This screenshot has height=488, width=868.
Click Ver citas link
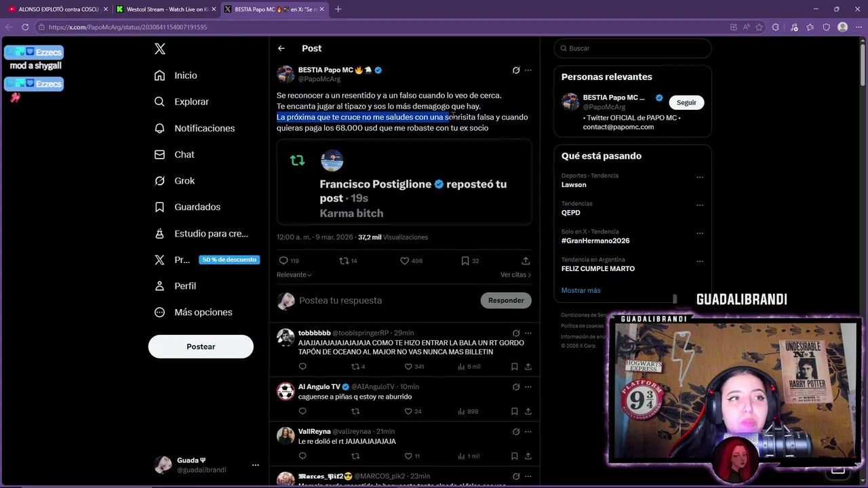[515, 274]
